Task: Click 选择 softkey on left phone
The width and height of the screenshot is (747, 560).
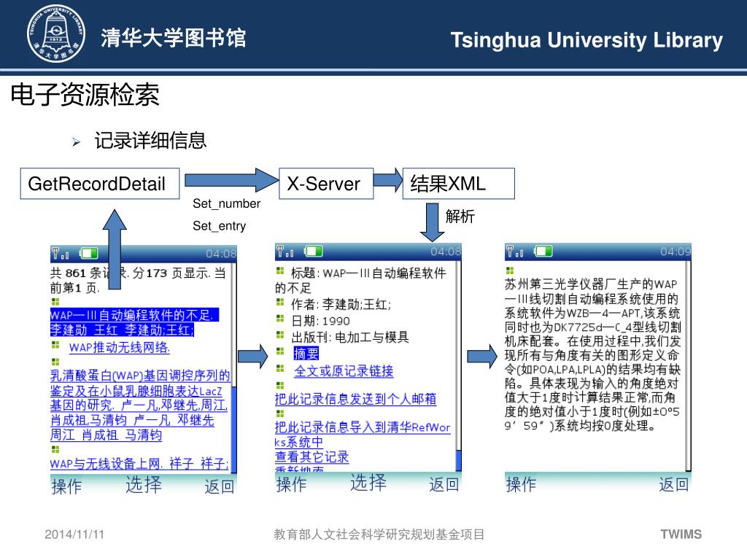Action: point(144,484)
